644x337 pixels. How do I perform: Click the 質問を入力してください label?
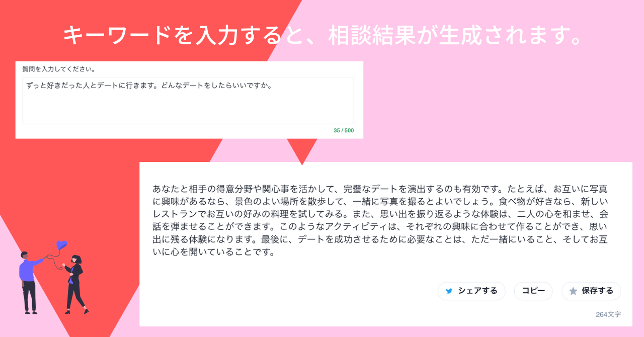click(59, 69)
